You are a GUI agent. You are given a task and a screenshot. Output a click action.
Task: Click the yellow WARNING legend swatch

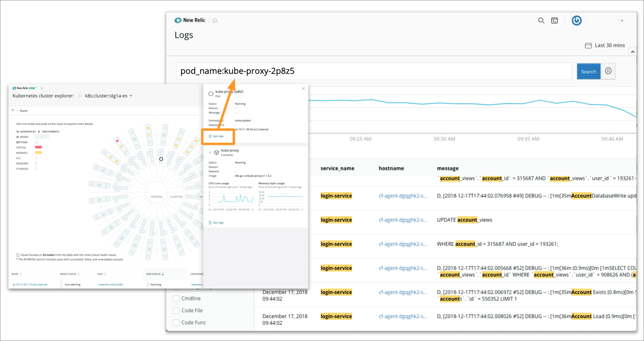coord(38,153)
